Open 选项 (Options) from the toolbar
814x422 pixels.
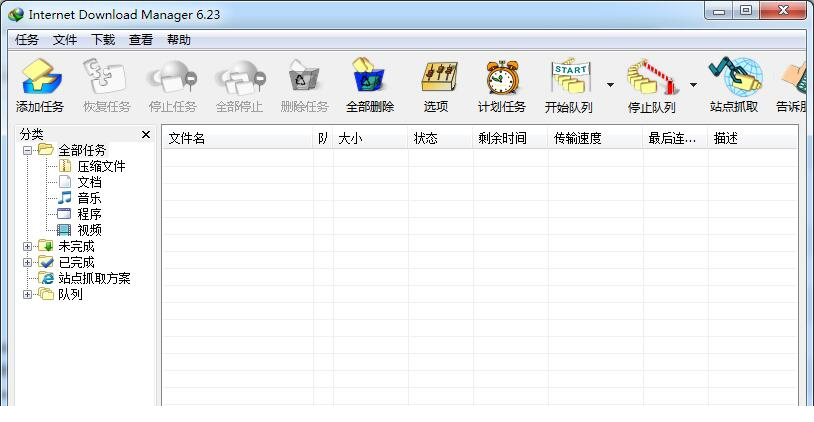[x=439, y=77]
